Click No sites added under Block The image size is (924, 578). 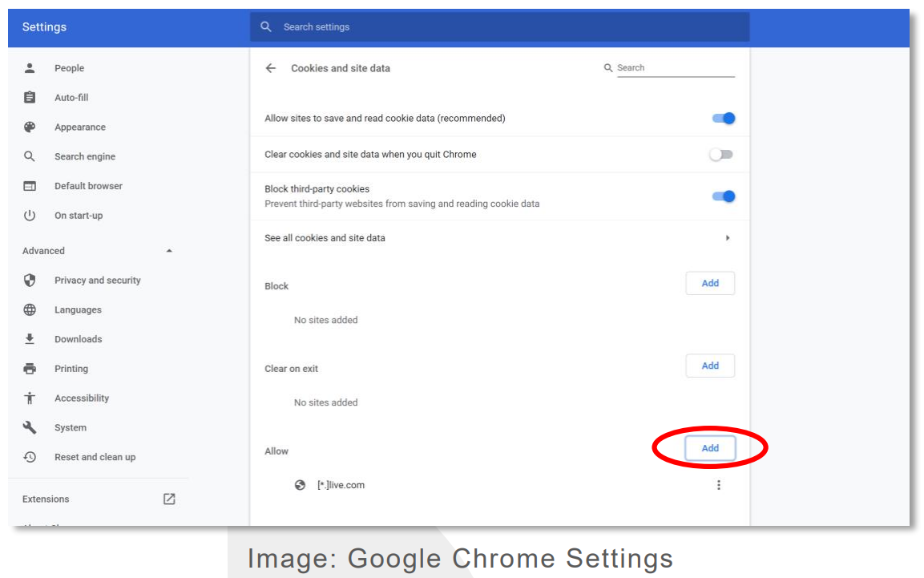[x=326, y=320]
